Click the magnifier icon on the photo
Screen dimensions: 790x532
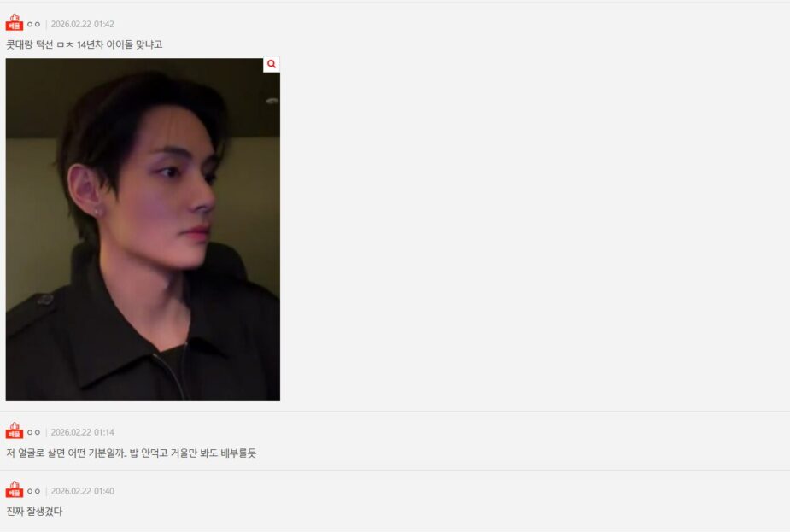[x=272, y=65]
